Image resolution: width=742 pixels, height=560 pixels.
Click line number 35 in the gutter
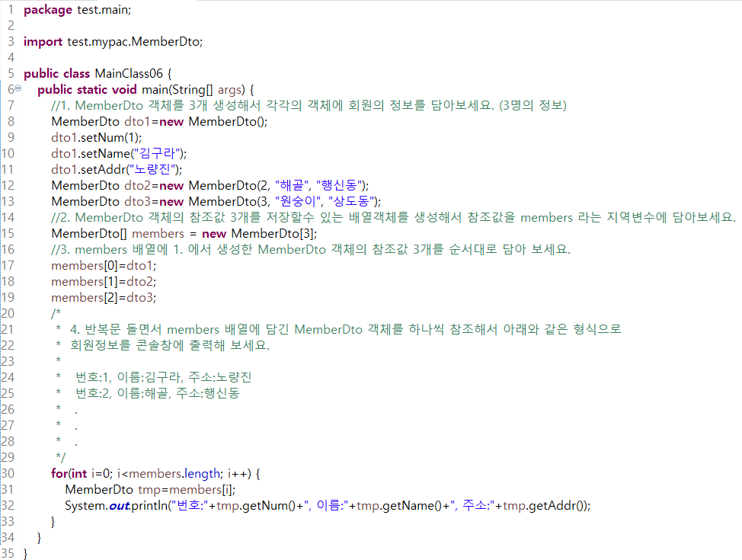tap(8, 553)
